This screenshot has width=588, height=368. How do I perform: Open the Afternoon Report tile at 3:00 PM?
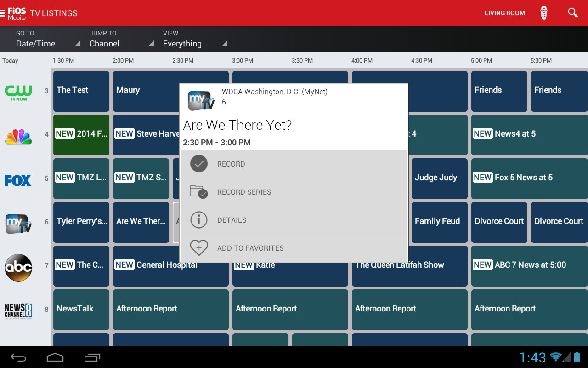[x=290, y=310]
